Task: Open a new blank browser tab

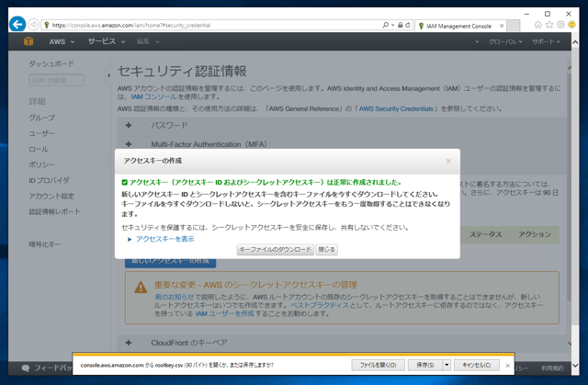Action: pos(514,26)
